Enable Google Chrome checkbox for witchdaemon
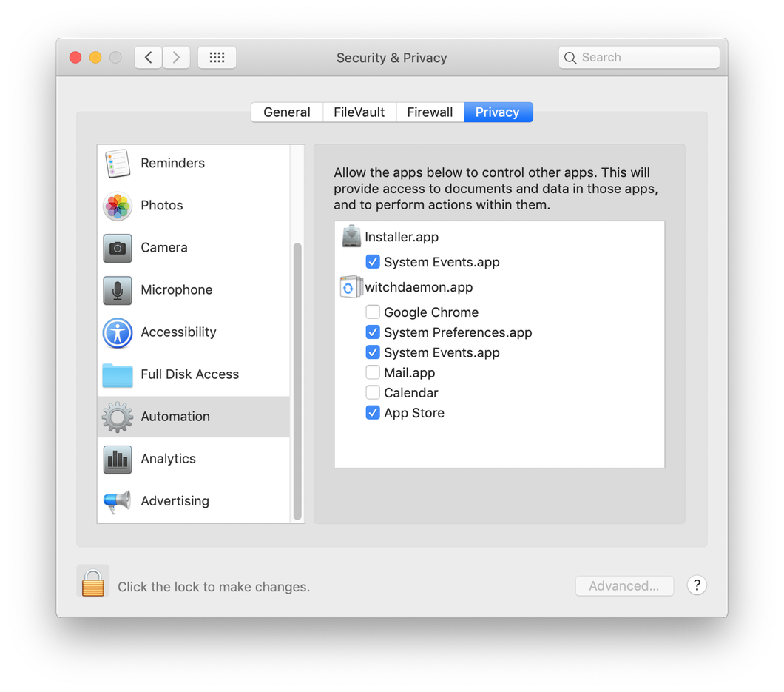This screenshot has width=784, height=692. point(373,312)
